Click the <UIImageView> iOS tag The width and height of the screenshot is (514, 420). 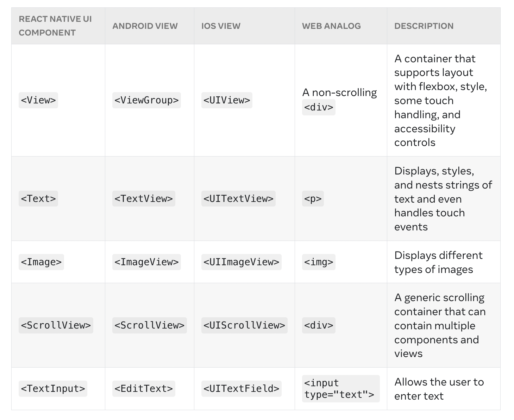pyautogui.click(x=241, y=262)
